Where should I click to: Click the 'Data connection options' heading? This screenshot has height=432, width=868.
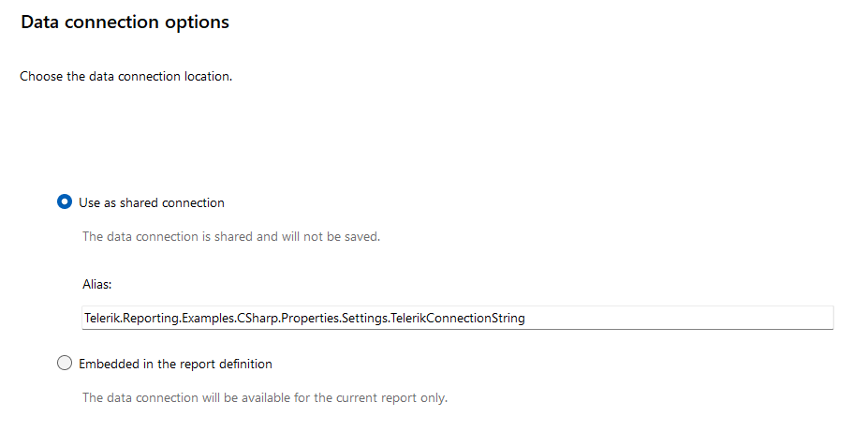coord(125,22)
